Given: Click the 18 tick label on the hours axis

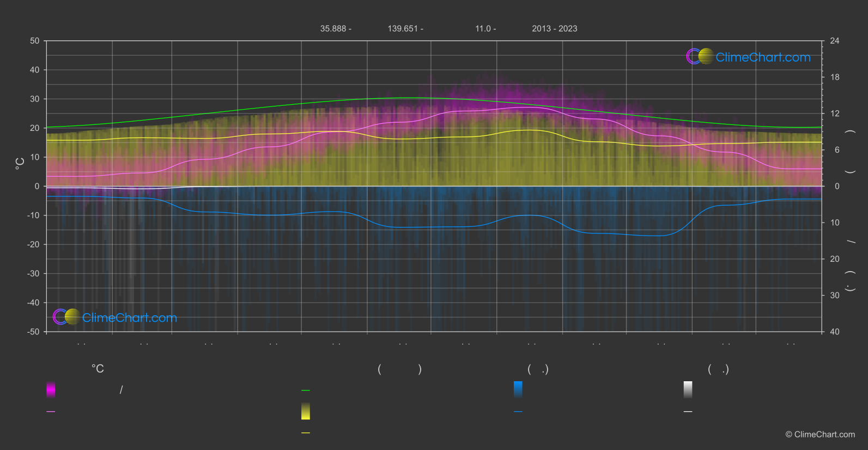Looking at the screenshot, I should (x=835, y=77).
